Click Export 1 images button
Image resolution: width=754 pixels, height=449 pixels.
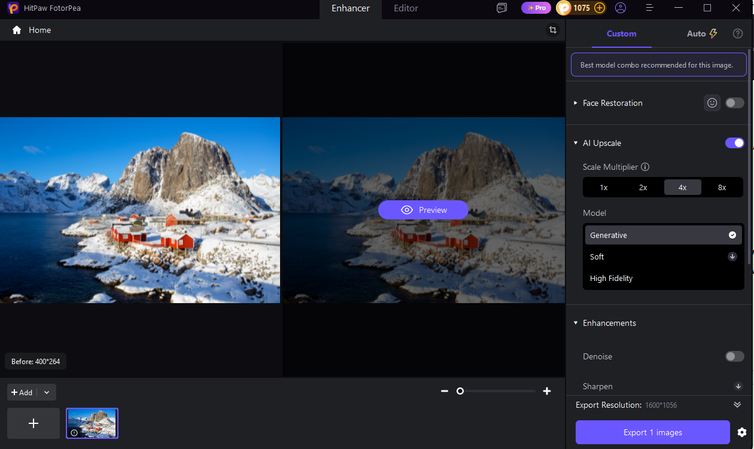coord(653,432)
